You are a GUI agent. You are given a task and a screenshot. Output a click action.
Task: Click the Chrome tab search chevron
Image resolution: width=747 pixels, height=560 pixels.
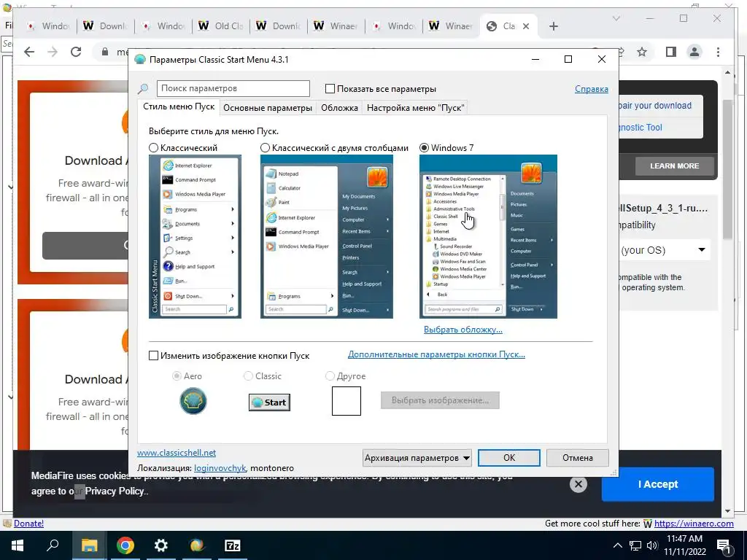click(616, 18)
